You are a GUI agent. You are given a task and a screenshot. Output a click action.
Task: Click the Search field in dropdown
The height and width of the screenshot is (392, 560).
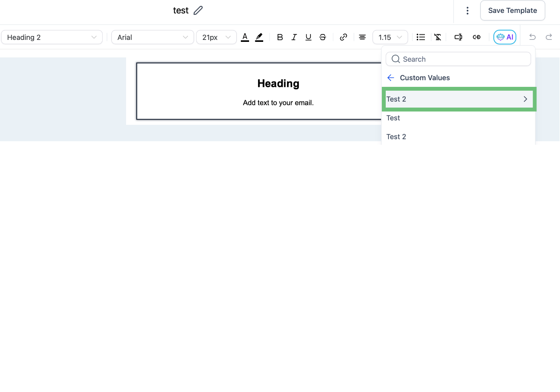[x=458, y=59]
